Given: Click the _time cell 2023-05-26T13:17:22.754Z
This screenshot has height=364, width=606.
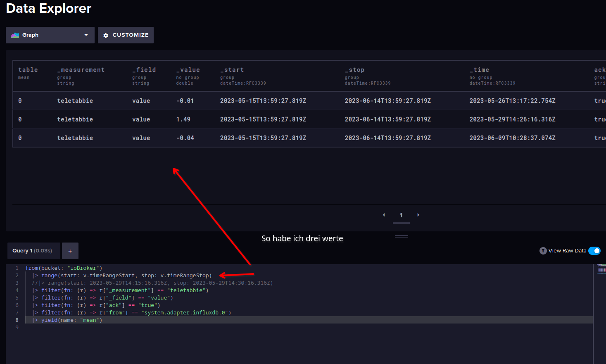Looking at the screenshot, I should tap(513, 101).
